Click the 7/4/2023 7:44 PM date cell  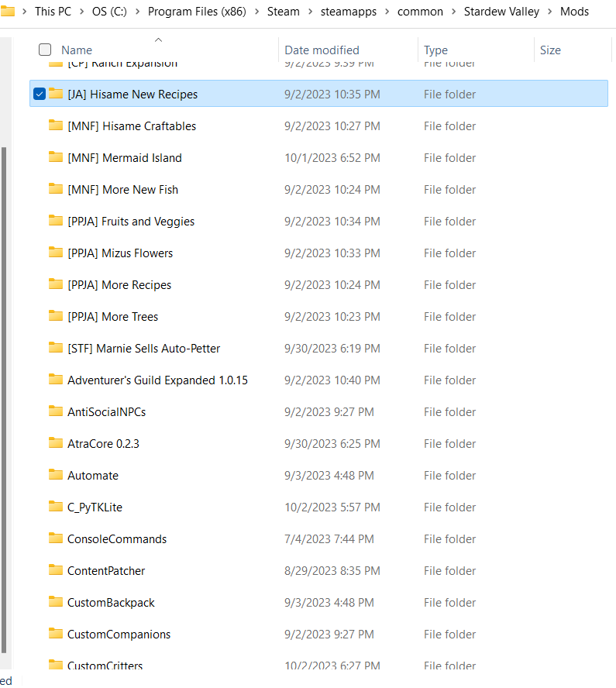tap(329, 538)
